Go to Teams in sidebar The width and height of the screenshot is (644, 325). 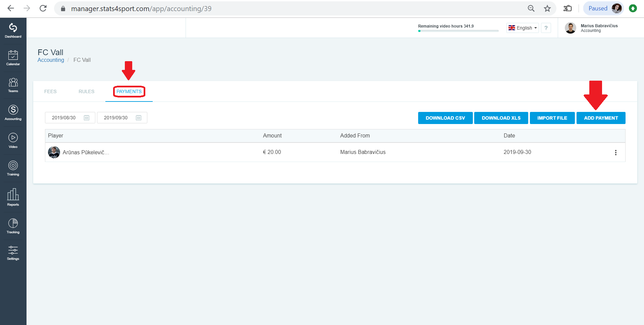13,85
